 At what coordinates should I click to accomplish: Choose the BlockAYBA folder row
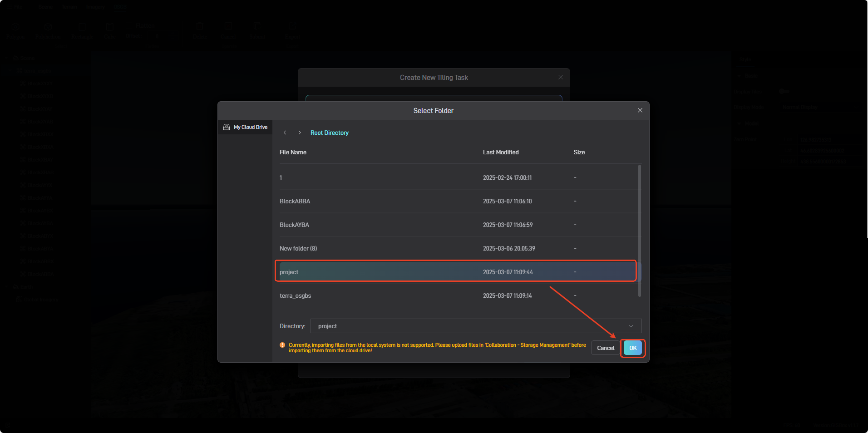point(294,225)
